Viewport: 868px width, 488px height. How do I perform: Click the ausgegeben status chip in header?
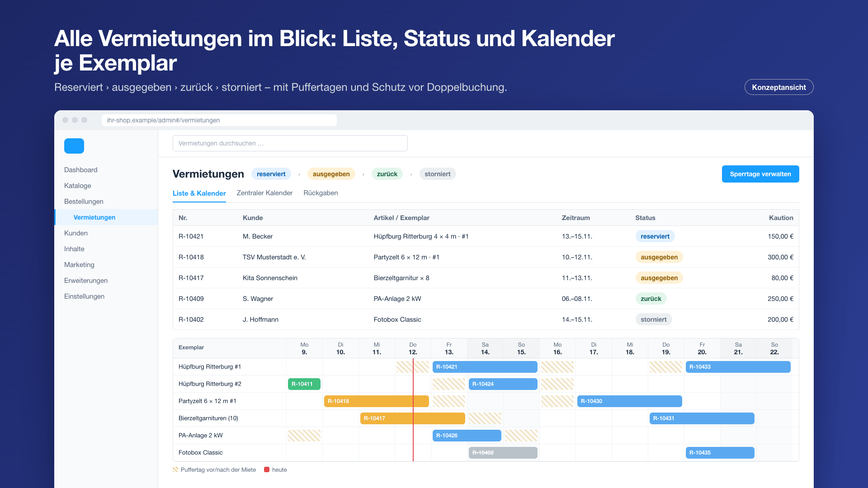click(x=331, y=174)
